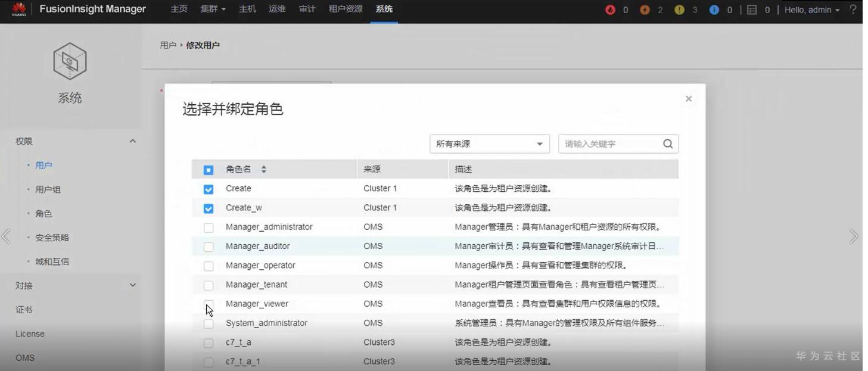Click the 用户 breadcrumb link

point(168,45)
